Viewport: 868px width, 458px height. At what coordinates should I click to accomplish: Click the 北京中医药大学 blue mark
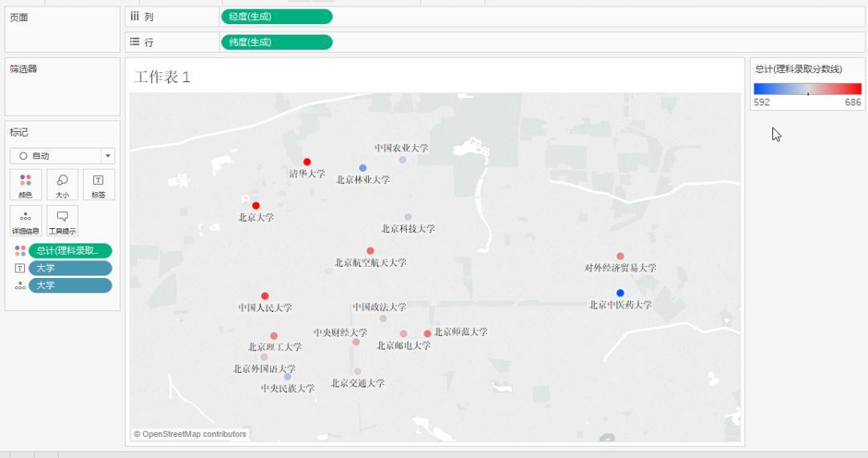pyautogui.click(x=620, y=293)
